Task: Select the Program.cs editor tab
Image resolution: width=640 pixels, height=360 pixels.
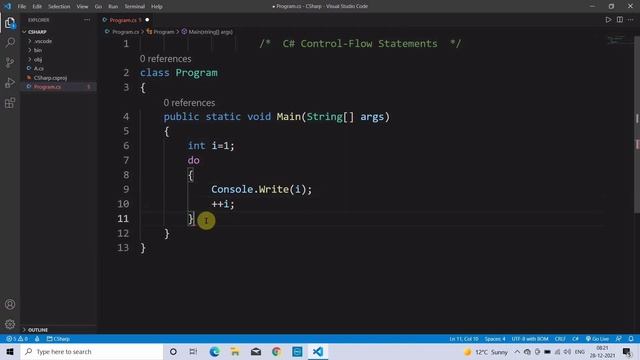Action: (x=122, y=20)
